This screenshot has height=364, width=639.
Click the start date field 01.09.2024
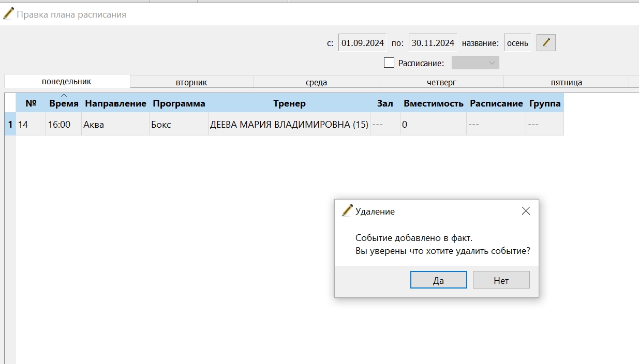pyautogui.click(x=363, y=43)
